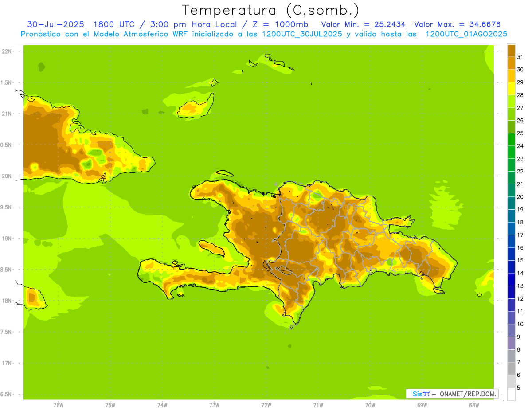The width and height of the screenshot is (532, 411).
Task: Click the "21N" latitude axis label
Action: (7, 114)
